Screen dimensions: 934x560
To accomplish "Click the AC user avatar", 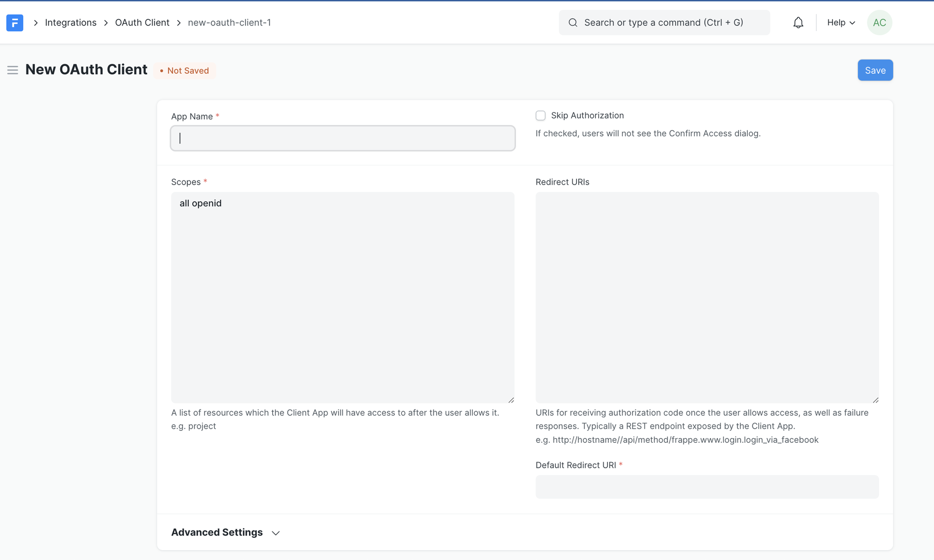I will tap(880, 22).
